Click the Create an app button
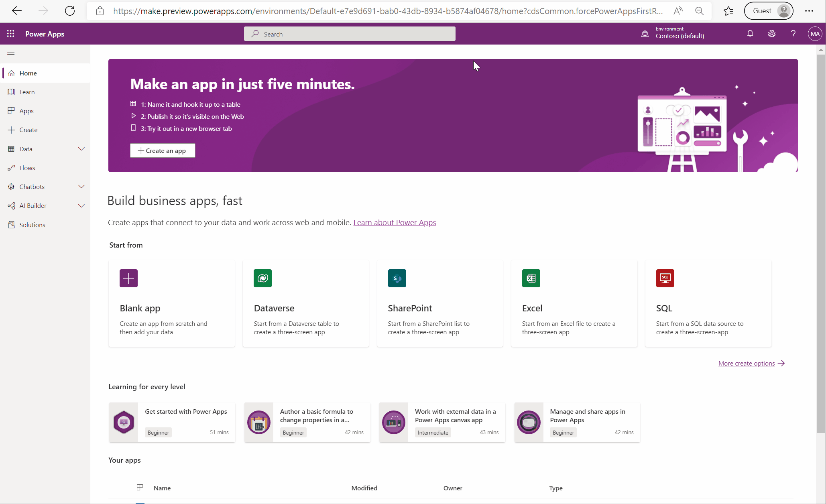This screenshot has height=504, width=826. coord(163,150)
